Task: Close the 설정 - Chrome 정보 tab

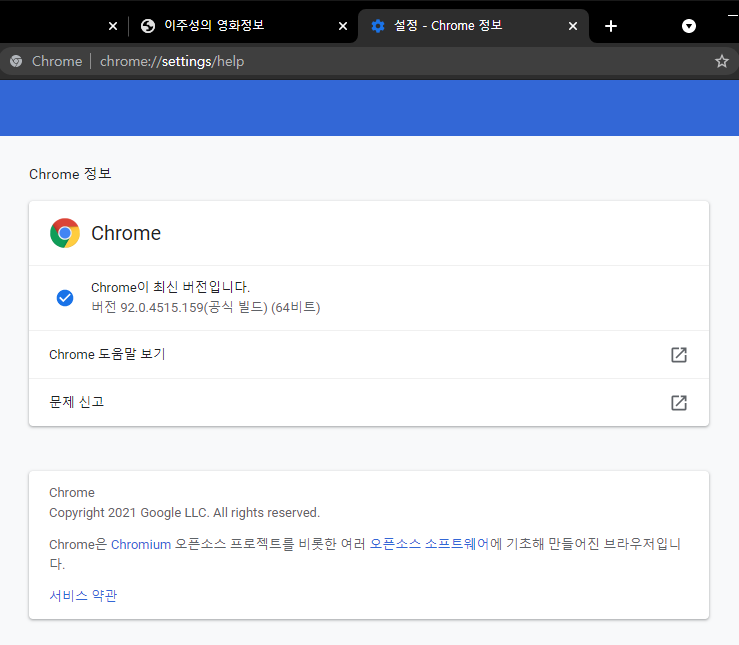Action: tap(573, 26)
